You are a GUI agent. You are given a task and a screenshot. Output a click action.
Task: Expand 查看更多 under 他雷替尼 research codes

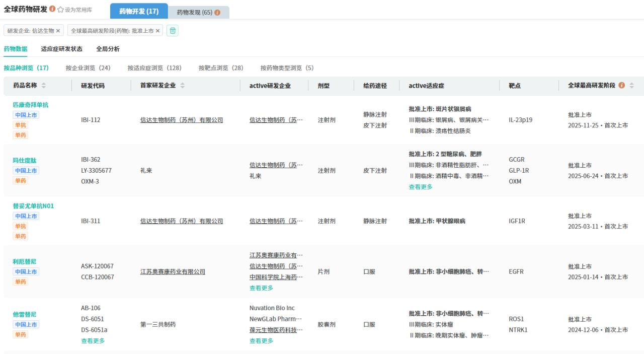pyautogui.click(x=93, y=341)
